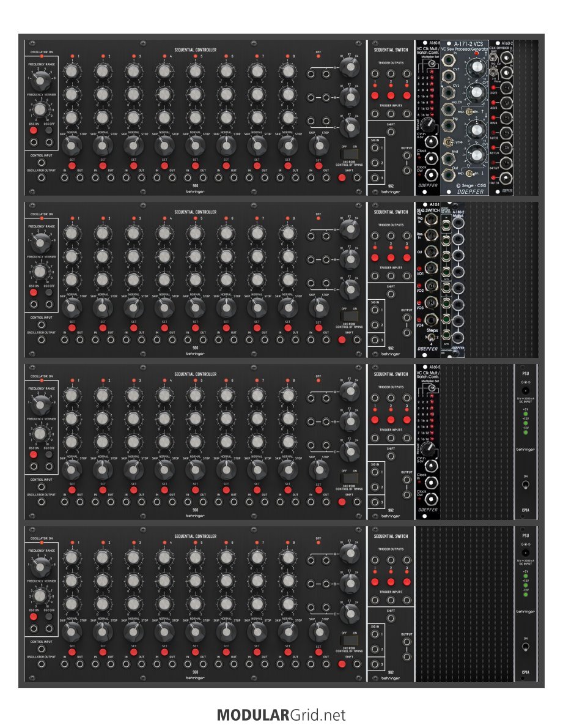Screen dimensions: 563x728
Task: Click row A X1/X2/X4 range knob, top-row sequencer
Action: tap(349, 69)
